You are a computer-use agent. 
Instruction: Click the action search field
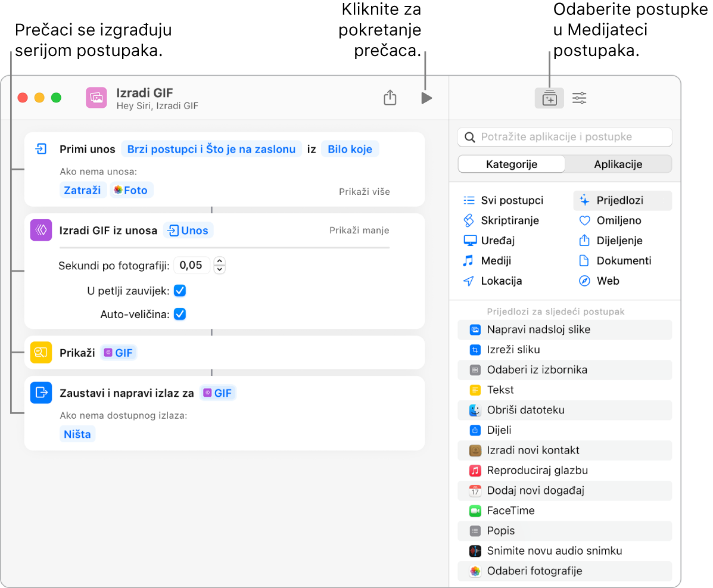[564, 137]
